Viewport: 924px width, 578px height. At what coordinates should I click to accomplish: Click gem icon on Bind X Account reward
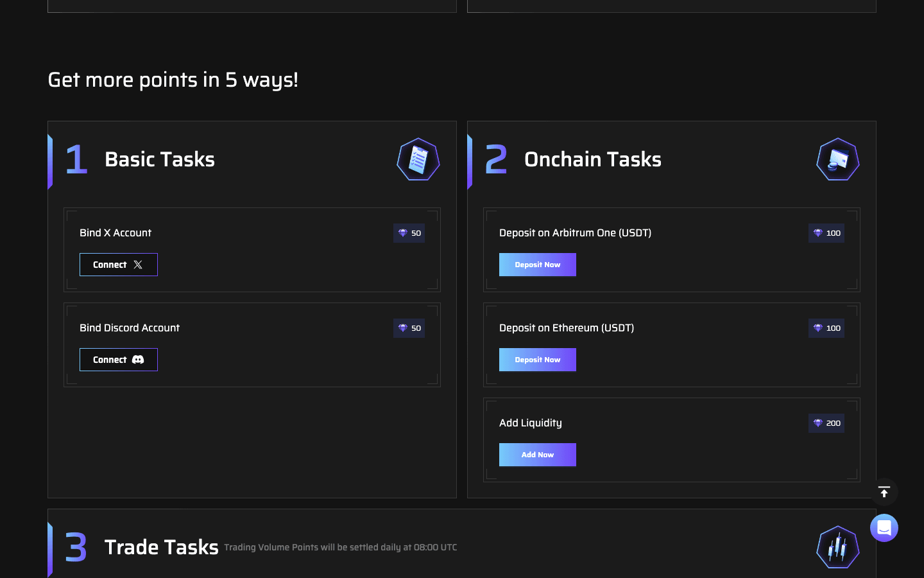click(x=403, y=233)
